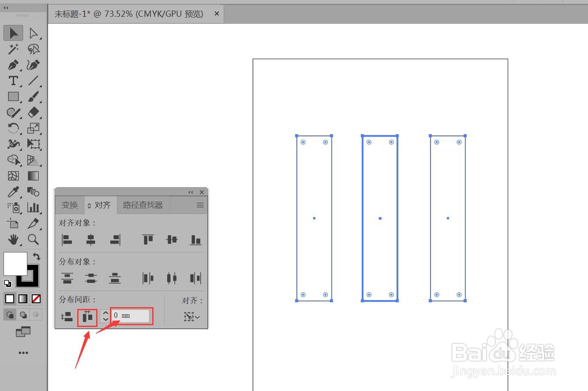
Task: Select the Rotate tool
Action: click(x=14, y=128)
